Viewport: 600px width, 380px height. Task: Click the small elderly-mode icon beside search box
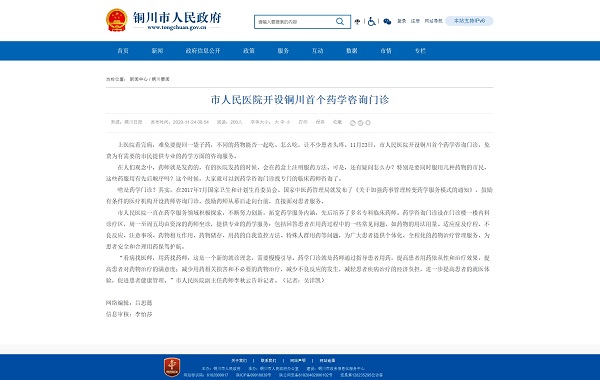click(x=357, y=22)
